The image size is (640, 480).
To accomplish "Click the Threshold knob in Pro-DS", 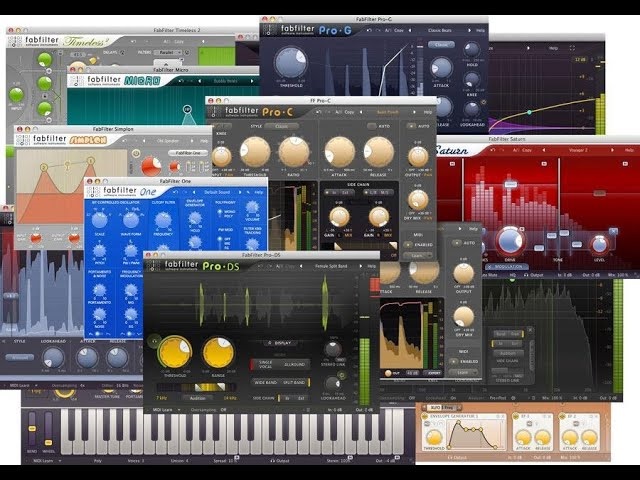I will [175, 352].
